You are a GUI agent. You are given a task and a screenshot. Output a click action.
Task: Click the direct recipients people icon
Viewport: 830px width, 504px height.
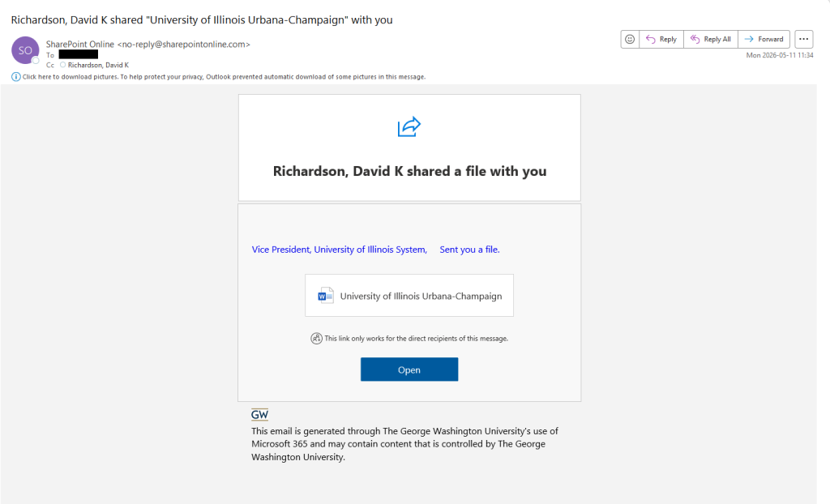coord(316,338)
